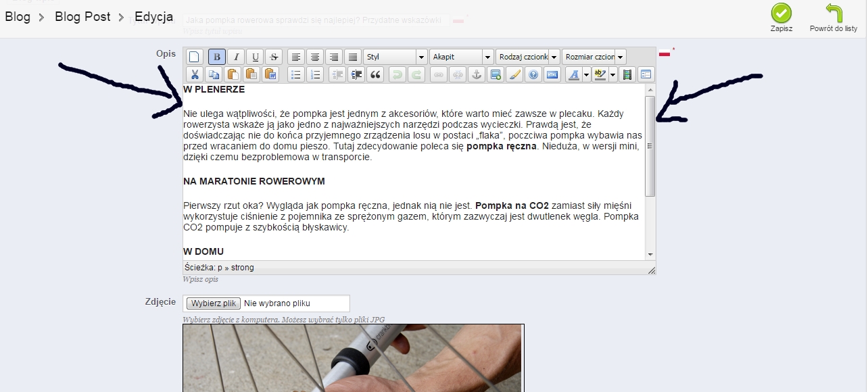Click the 'strong' element in path bar
This screenshot has width=868, height=392.
click(243, 268)
